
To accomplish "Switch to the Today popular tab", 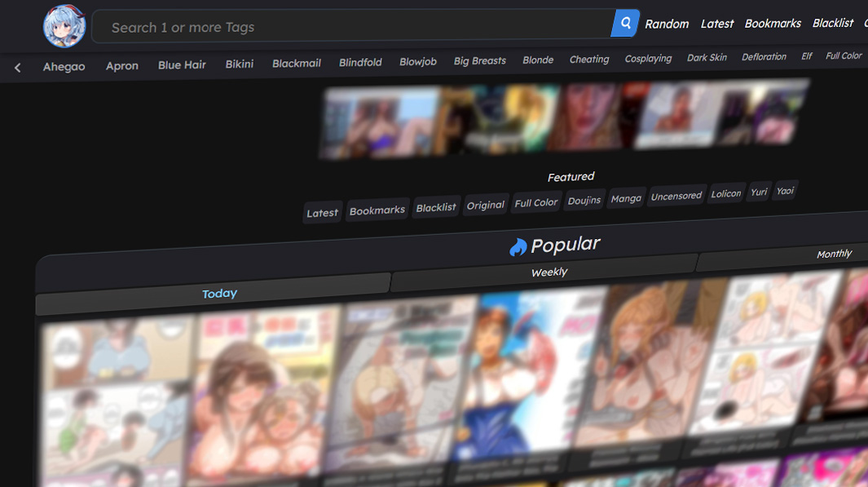I will coord(219,293).
